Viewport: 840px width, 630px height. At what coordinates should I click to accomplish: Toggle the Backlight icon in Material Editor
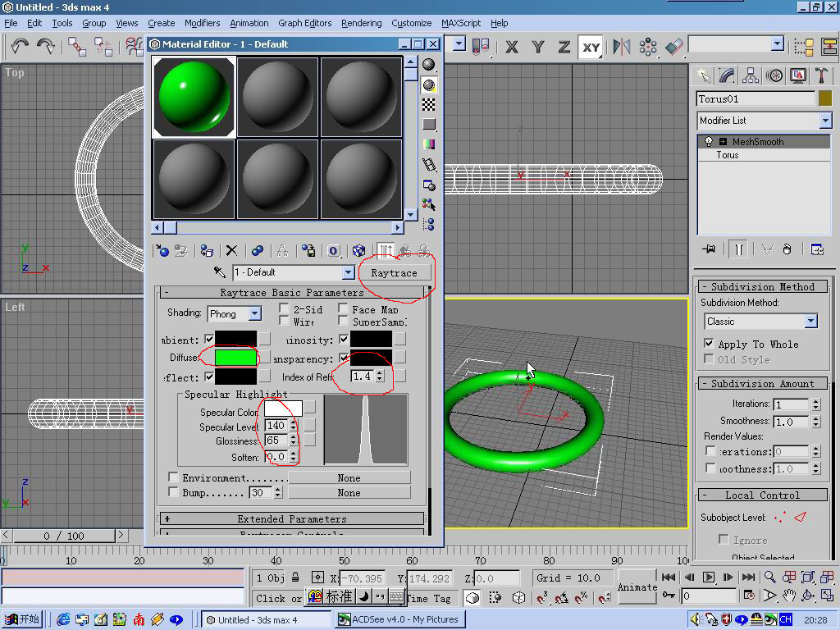point(428,84)
